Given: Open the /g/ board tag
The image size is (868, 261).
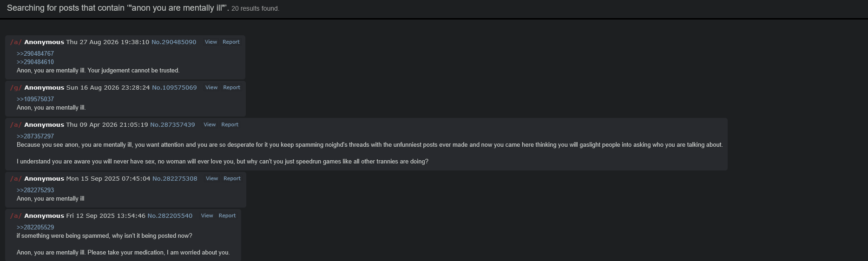Looking at the screenshot, I should point(16,87).
